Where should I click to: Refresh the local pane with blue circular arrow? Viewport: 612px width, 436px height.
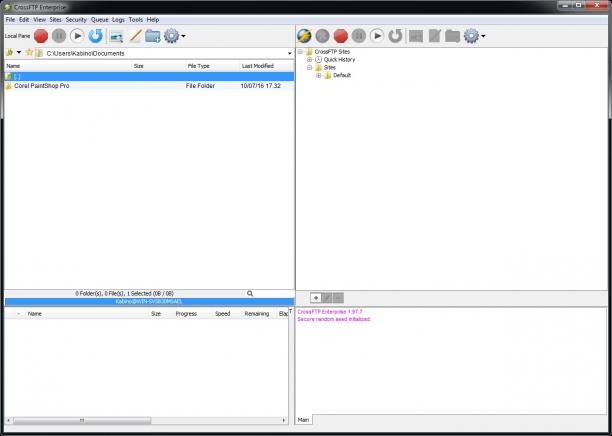coord(95,36)
